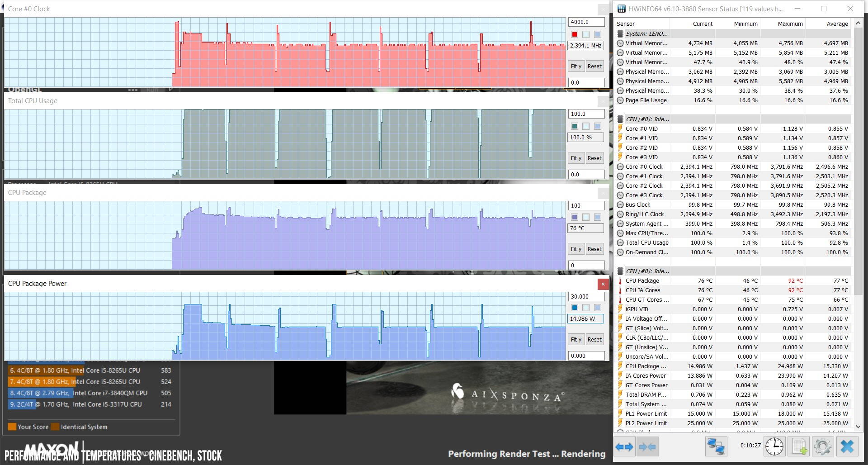Click the System: LENO... group header icon
The height and width of the screenshot is (465, 868).
[x=620, y=33]
